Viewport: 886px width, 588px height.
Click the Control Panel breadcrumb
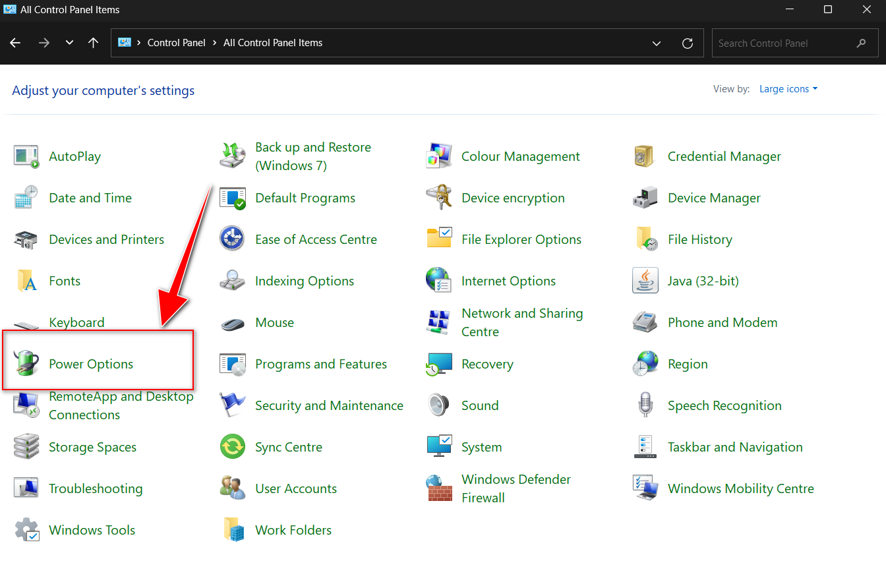[x=177, y=43]
